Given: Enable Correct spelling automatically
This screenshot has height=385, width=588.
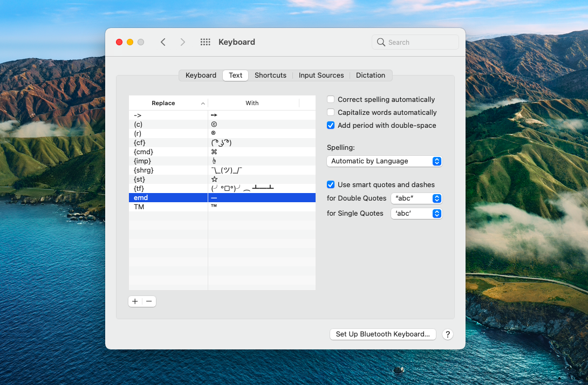Looking at the screenshot, I should pos(332,99).
